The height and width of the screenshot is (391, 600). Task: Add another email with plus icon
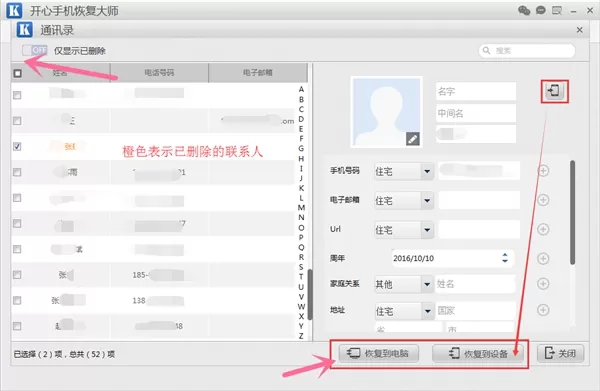pyautogui.click(x=543, y=200)
